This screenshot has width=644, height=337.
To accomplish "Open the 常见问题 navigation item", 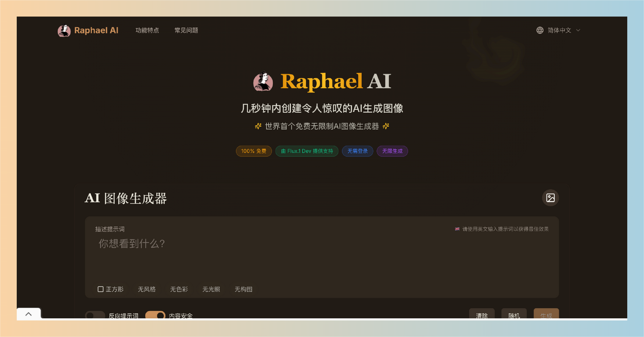I will 186,30.
